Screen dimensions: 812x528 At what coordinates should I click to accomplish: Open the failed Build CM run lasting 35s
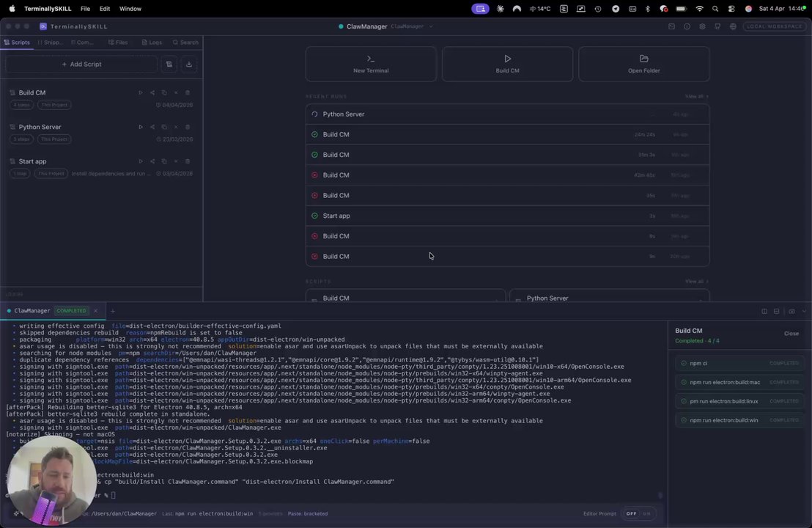point(507,195)
